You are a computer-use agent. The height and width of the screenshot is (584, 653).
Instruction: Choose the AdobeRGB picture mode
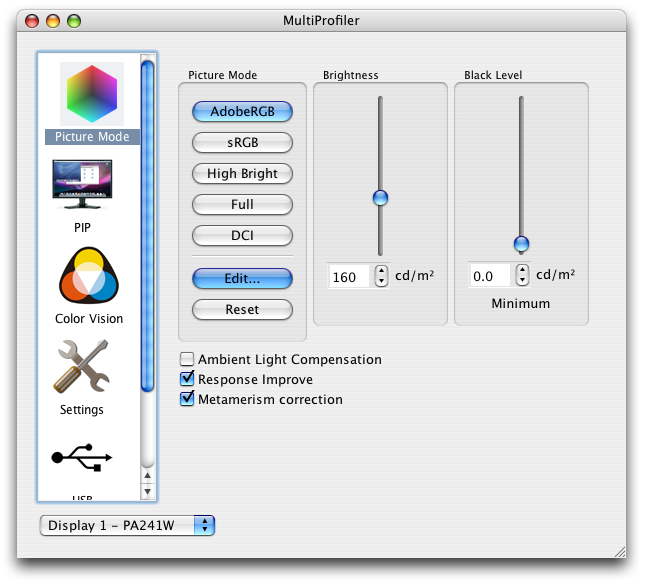point(242,112)
